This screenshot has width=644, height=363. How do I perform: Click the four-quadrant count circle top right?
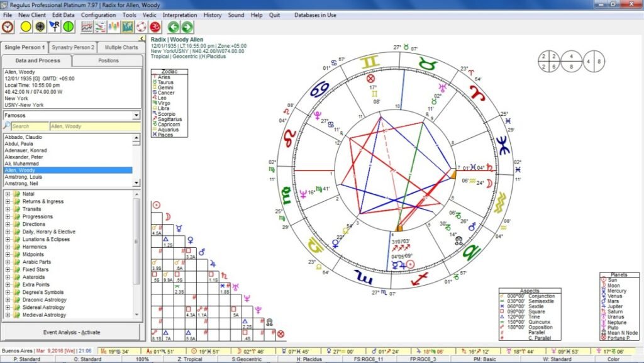(x=548, y=62)
